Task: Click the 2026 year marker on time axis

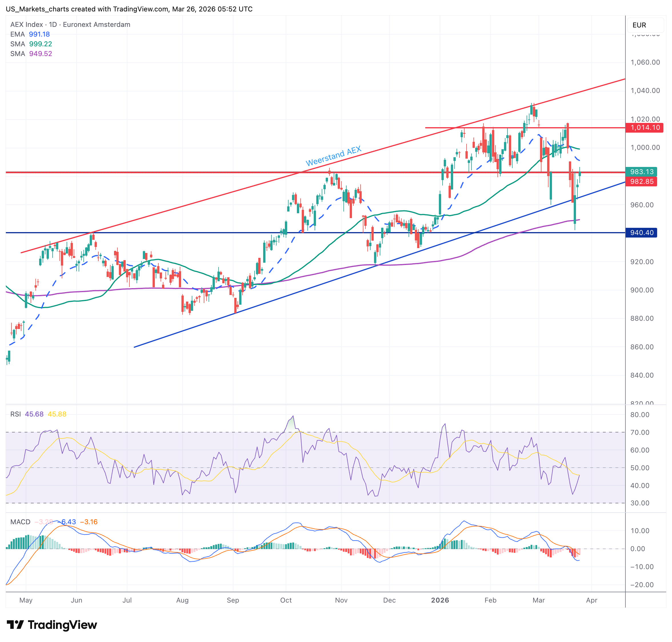Action: [x=440, y=600]
